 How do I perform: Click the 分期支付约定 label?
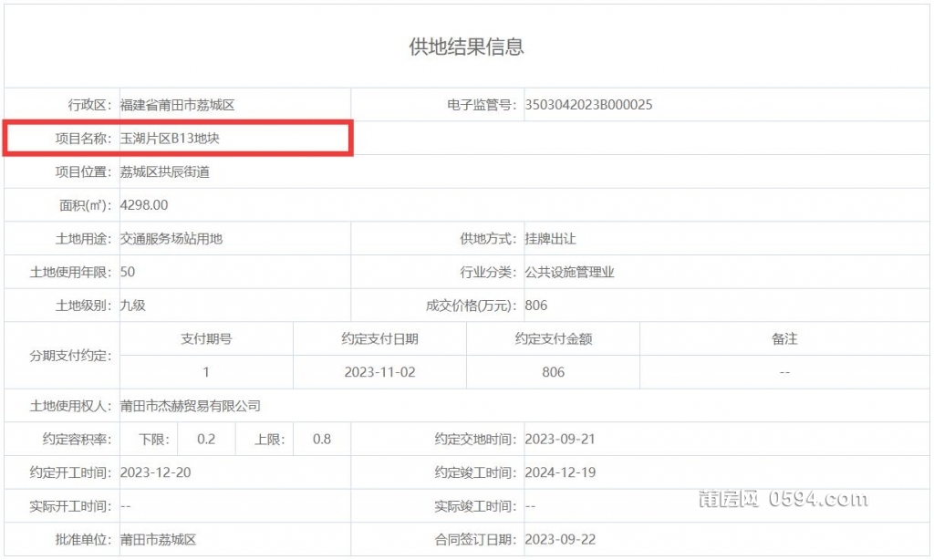(x=71, y=356)
